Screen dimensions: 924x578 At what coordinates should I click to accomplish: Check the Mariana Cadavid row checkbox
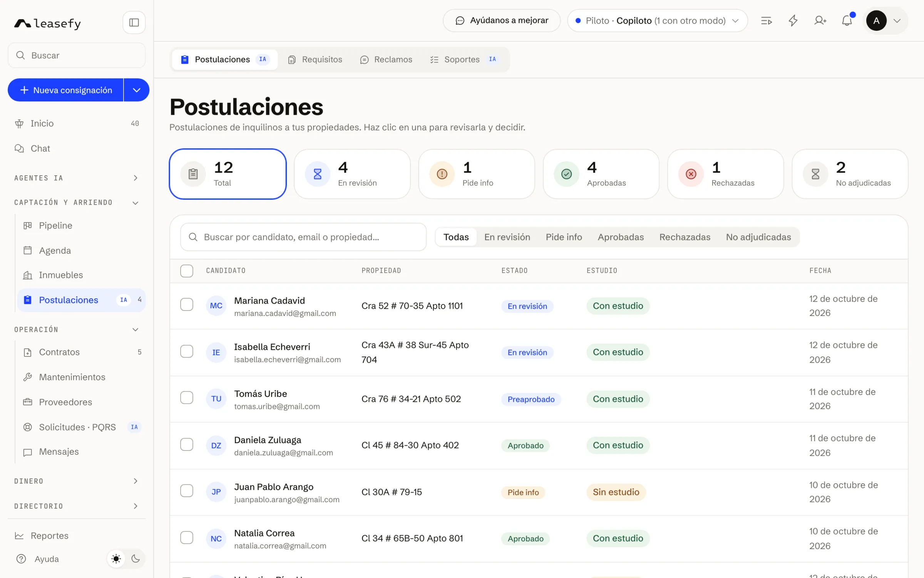point(187,304)
